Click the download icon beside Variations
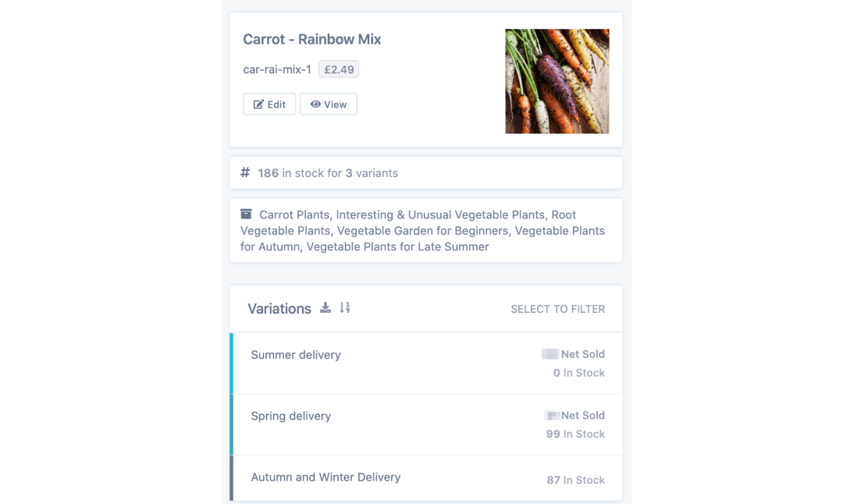This screenshot has width=854, height=504. [x=325, y=307]
